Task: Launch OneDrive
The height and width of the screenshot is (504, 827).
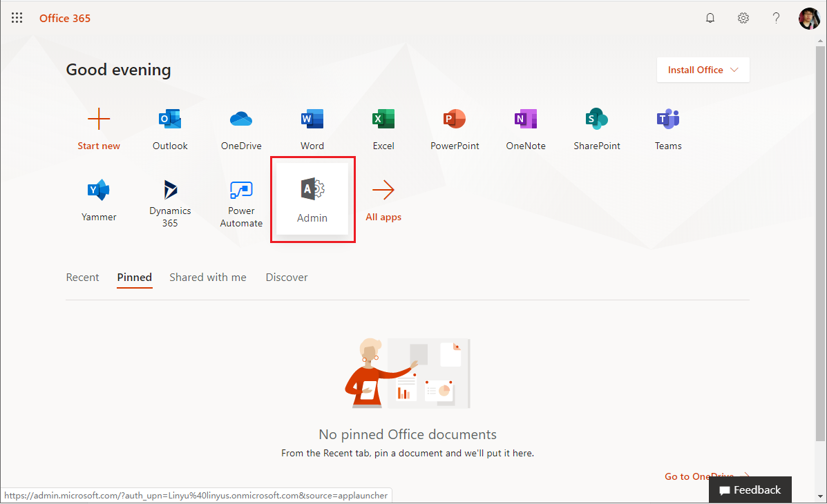Action: (241, 130)
